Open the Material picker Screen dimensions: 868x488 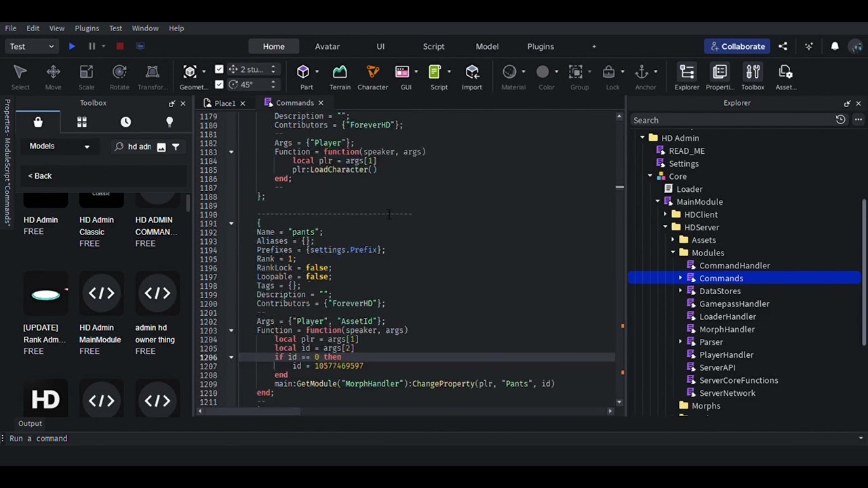(509, 72)
